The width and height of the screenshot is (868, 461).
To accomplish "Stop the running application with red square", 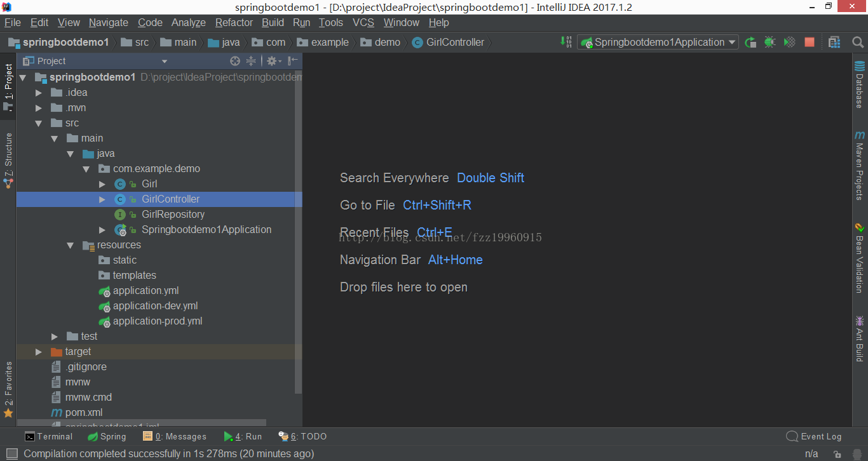I will [x=809, y=42].
